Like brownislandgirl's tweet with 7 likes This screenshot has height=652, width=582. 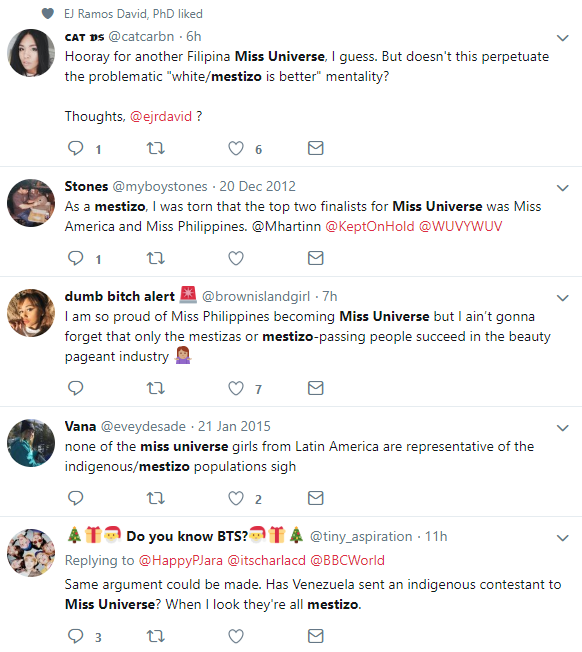[x=236, y=388]
